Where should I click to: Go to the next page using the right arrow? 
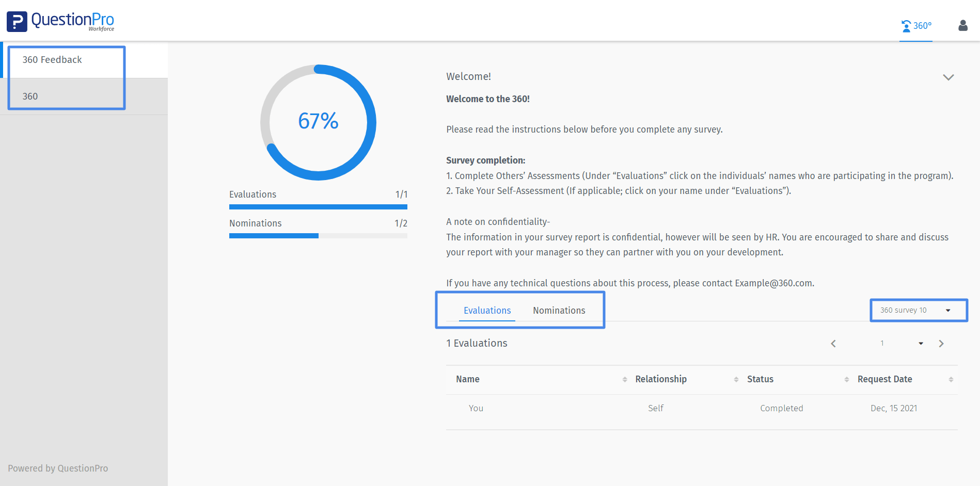pos(941,343)
